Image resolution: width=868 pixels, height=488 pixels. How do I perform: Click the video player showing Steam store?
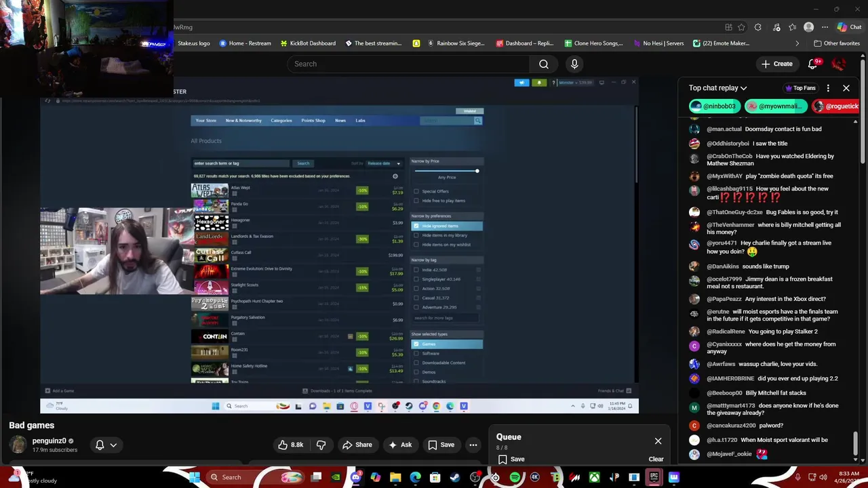tap(339, 245)
